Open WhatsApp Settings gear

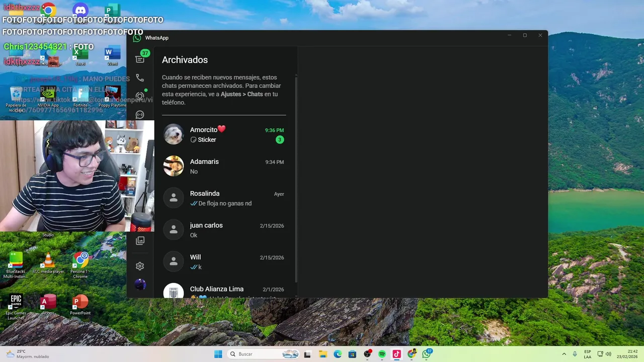(x=140, y=266)
